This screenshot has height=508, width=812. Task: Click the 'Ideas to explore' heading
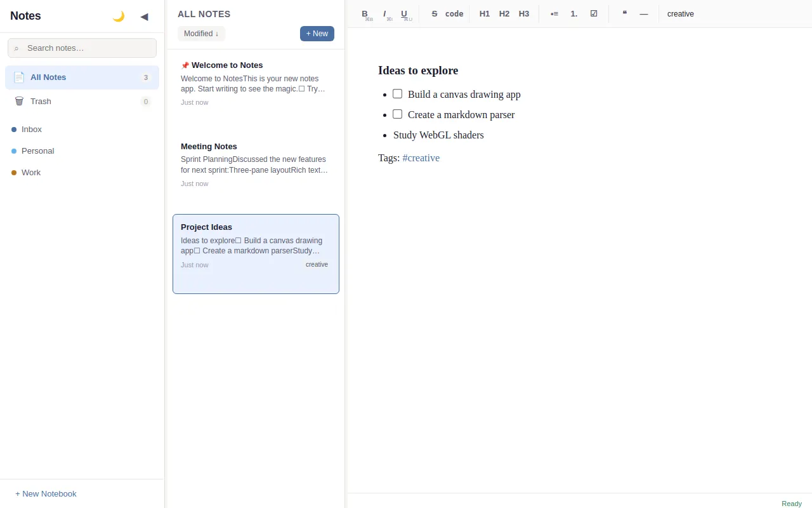tap(418, 70)
